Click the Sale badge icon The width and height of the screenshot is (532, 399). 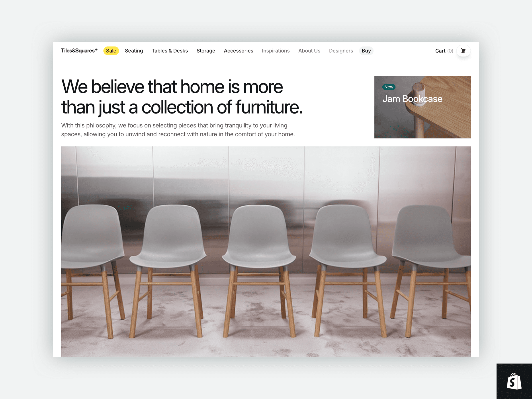111,51
